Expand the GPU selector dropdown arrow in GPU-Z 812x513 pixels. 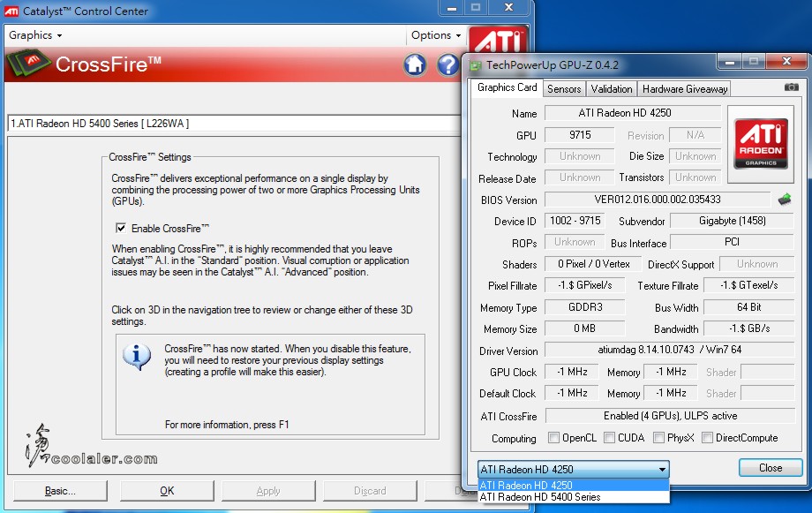point(662,470)
